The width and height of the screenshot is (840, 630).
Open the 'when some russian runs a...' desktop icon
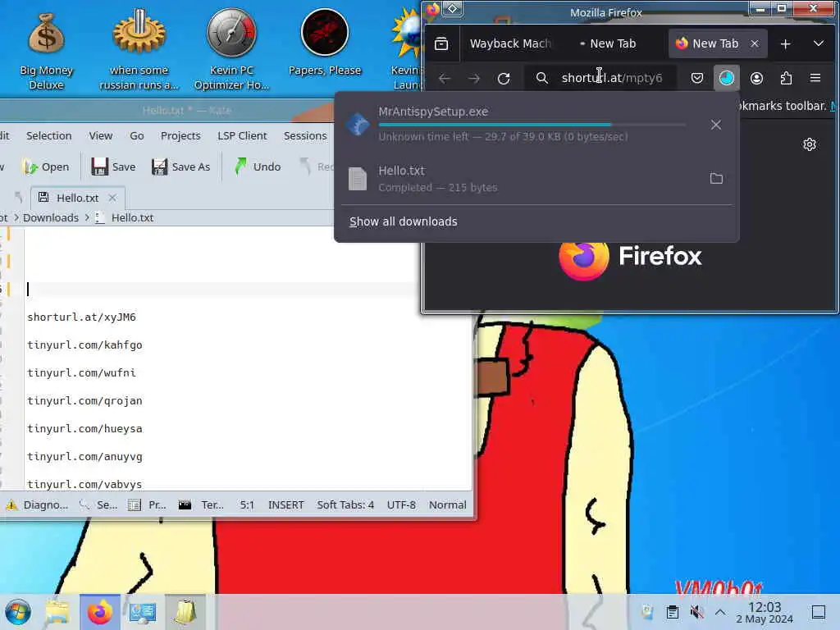pos(139,51)
